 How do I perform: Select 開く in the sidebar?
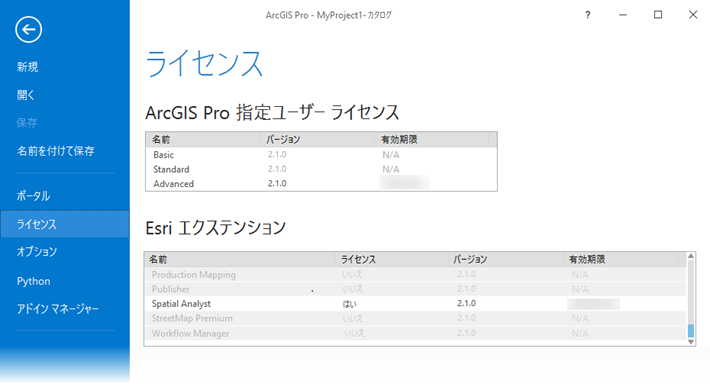coord(26,95)
